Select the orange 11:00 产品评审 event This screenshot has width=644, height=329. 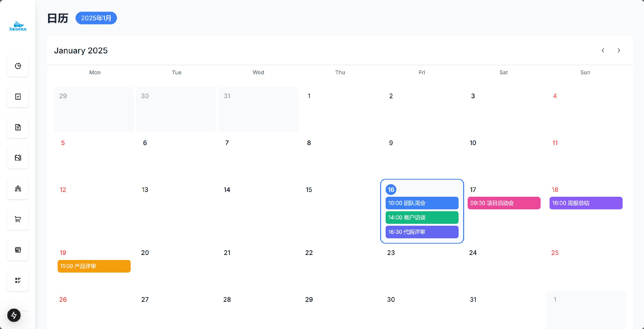94,266
